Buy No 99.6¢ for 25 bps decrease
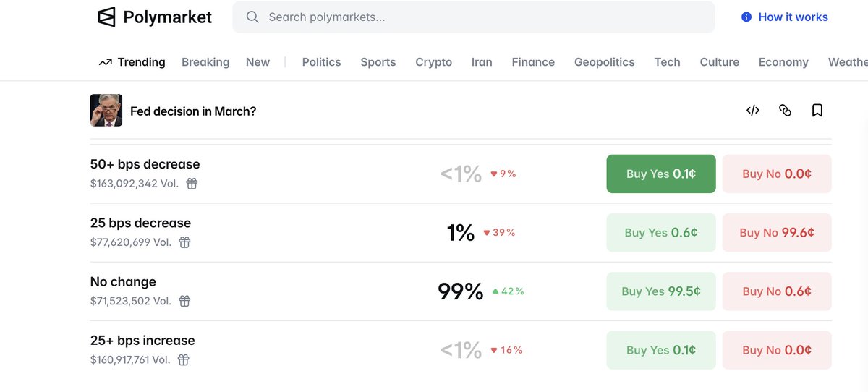 click(777, 232)
